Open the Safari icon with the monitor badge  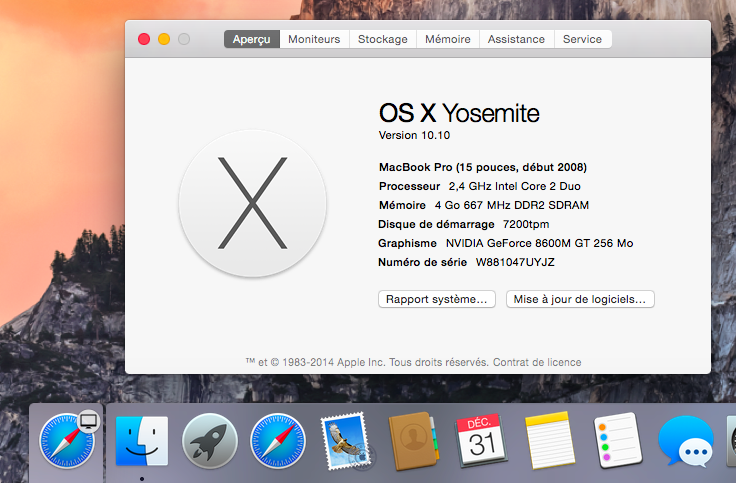pyautogui.click(x=67, y=441)
